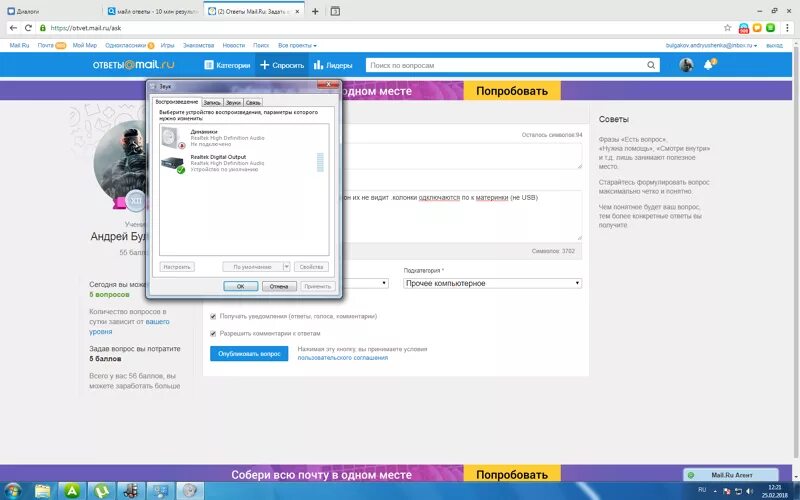Open the orange chat extension icon

pos(758,28)
